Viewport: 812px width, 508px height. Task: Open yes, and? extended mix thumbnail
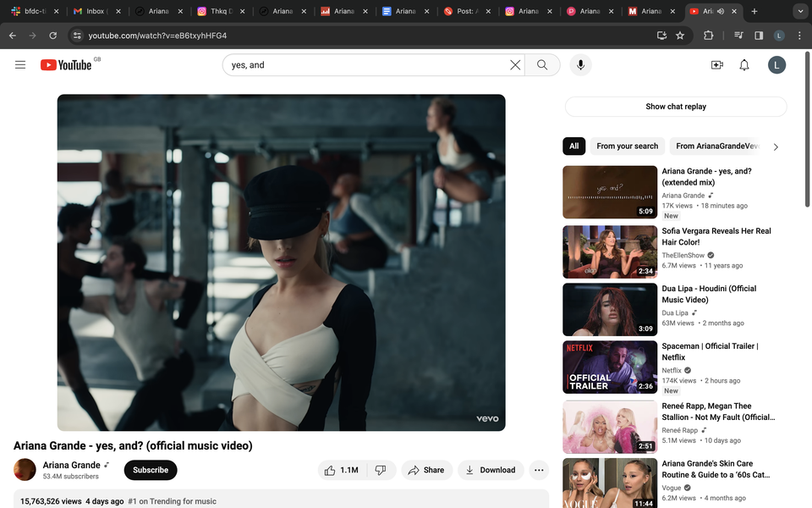tap(610, 192)
